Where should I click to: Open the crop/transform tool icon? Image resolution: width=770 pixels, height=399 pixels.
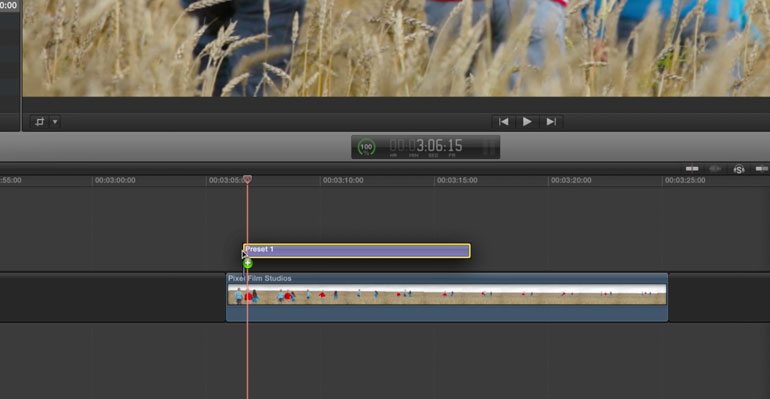point(40,122)
